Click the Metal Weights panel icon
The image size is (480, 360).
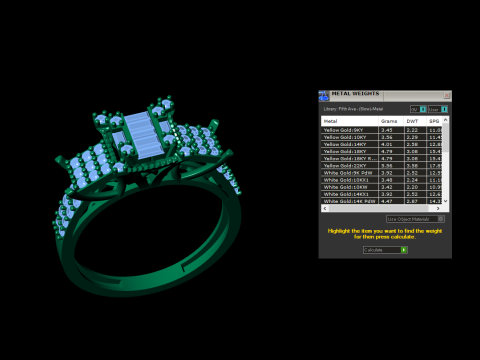point(324,96)
